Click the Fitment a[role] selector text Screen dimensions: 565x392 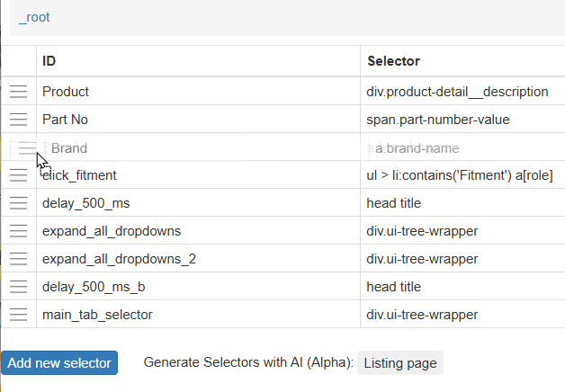[459, 175]
